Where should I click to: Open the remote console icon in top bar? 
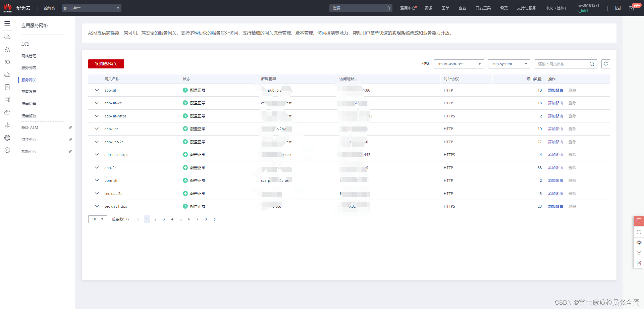click(618, 8)
